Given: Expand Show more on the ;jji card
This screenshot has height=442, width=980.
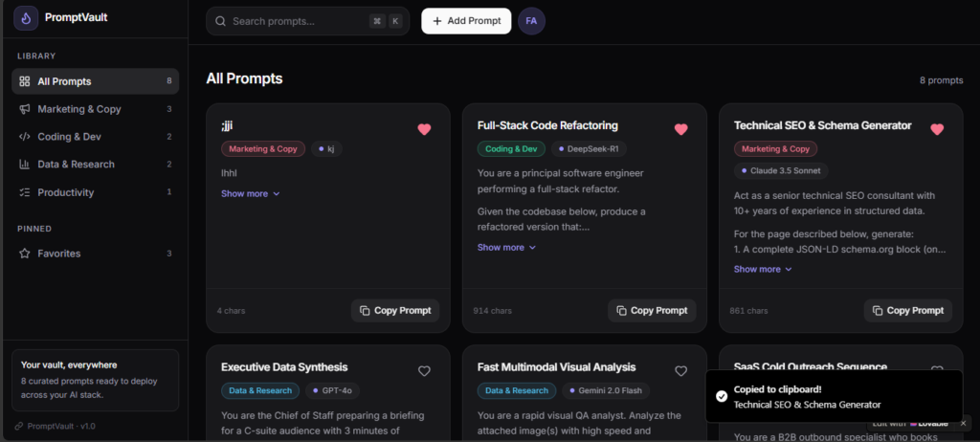Looking at the screenshot, I should pyautogui.click(x=251, y=194).
